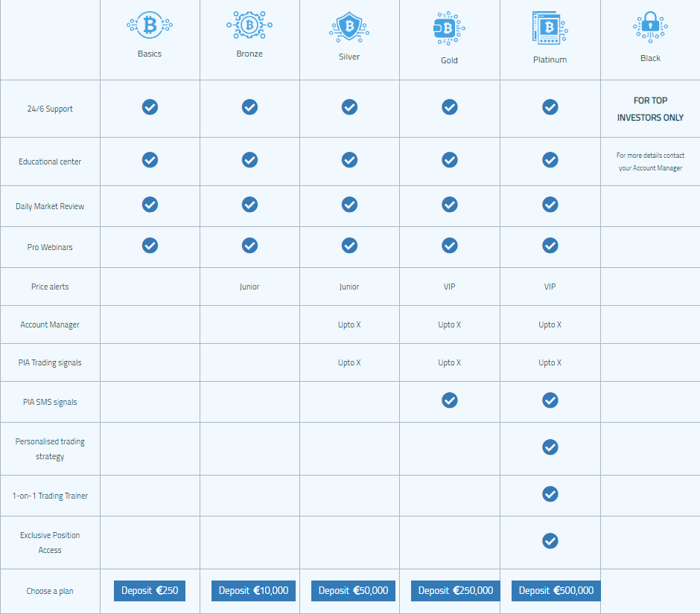
Task: Click the Bronze plan gear bitcoin icon
Action: [249, 25]
